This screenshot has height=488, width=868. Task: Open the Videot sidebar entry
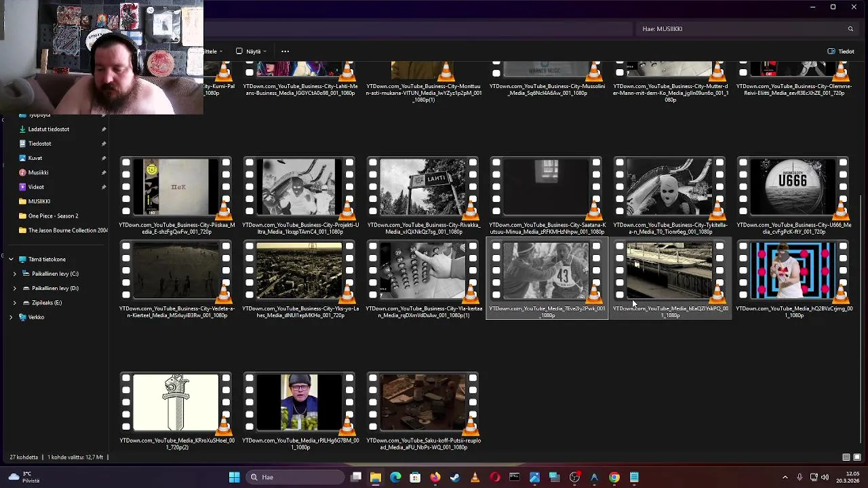pyautogui.click(x=36, y=187)
